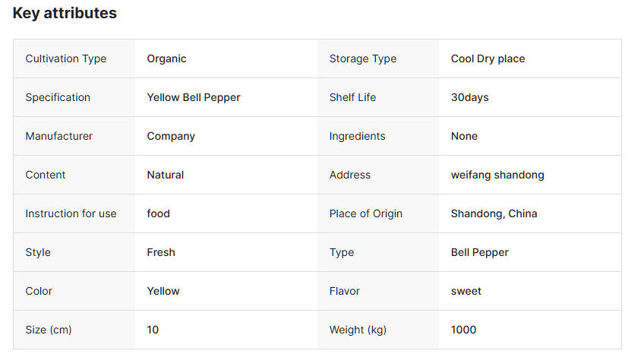Click the Bell Pepper type value

[479, 252]
